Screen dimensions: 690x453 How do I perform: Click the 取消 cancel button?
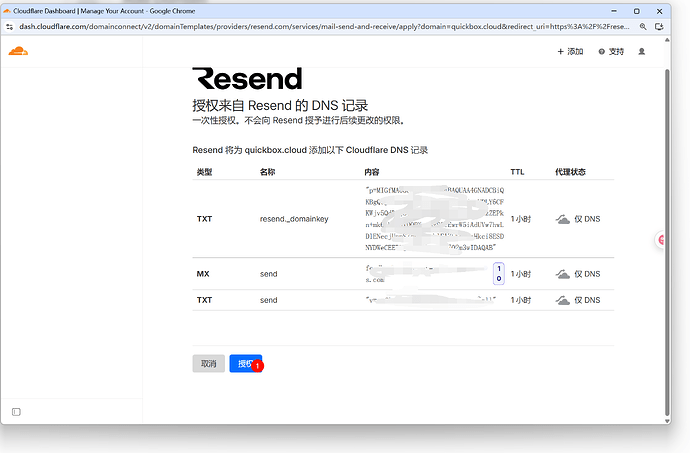point(209,364)
